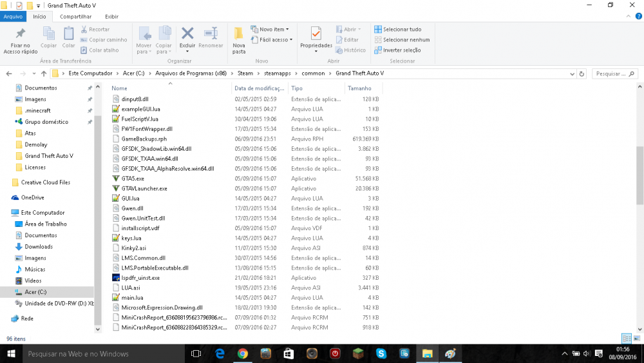
Task: Switch to details view layout button
Action: [626, 338]
